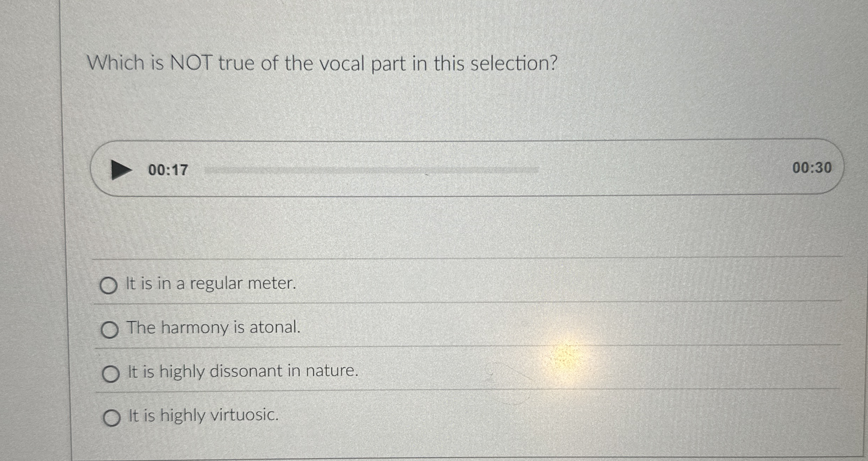Click the total duration label 00:30
This screenshot has height=461, width=868.
tap(811, 168)
